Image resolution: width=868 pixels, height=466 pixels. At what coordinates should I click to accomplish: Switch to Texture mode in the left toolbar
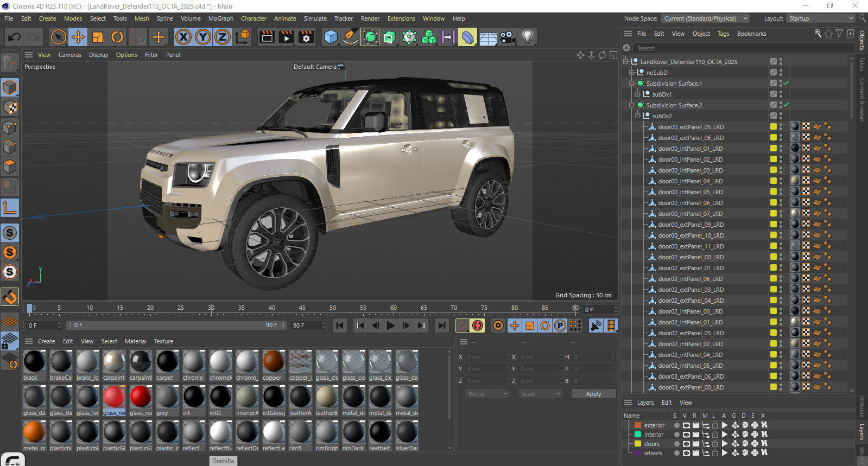[x=10, y=107]
